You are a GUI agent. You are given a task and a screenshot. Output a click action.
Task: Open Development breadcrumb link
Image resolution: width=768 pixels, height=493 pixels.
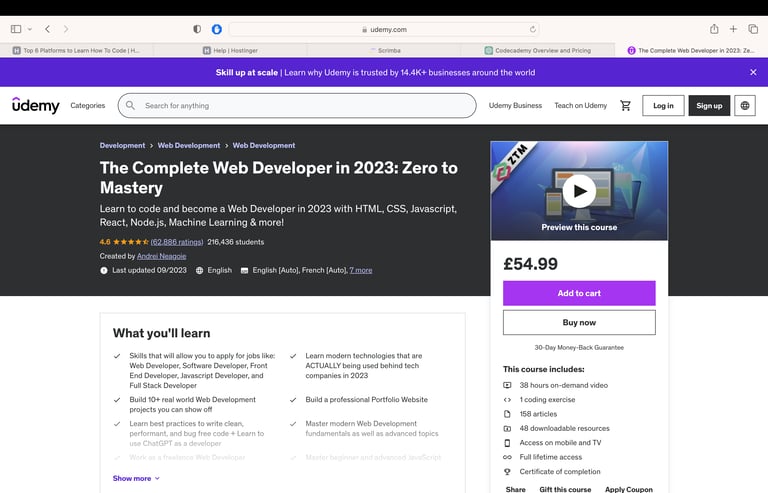point(122,145)
